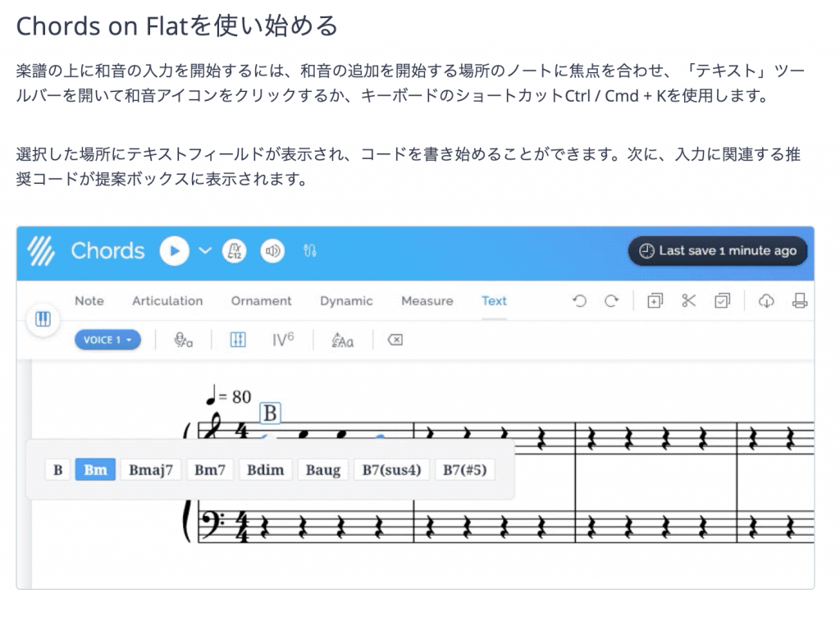The height and width of the screenshot is (626, 840).
Task: Click the bass clef on lower staff
Action: pos(212,523)
